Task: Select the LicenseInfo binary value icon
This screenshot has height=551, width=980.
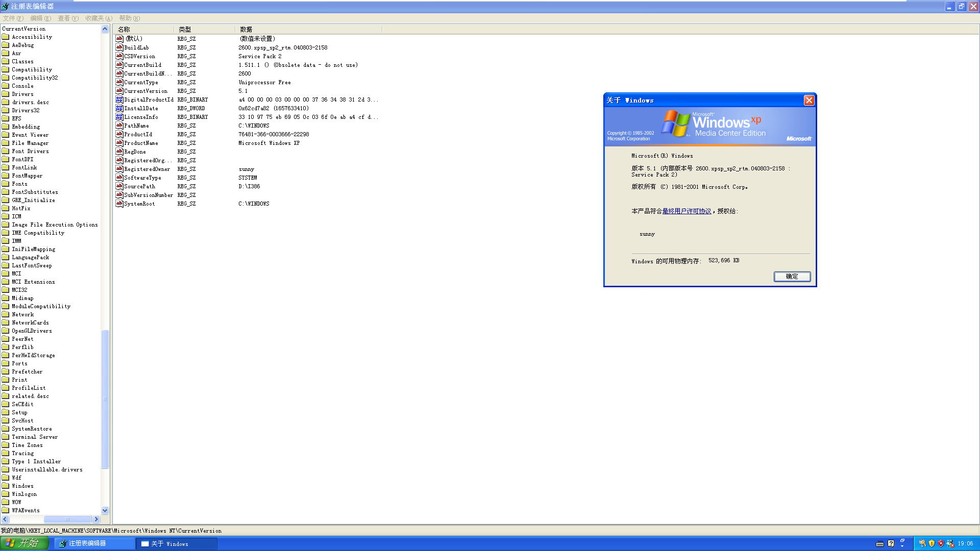Action: coord(119,117)
